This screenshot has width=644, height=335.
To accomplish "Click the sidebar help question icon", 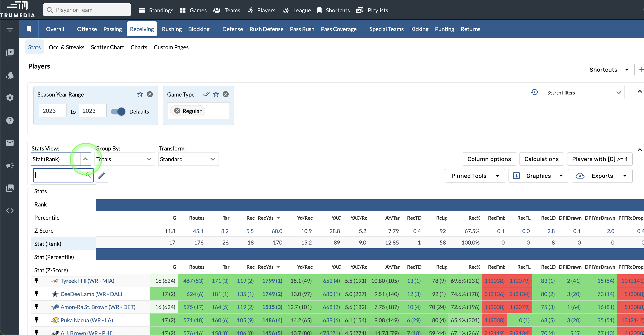I will (x=10, y=120).
